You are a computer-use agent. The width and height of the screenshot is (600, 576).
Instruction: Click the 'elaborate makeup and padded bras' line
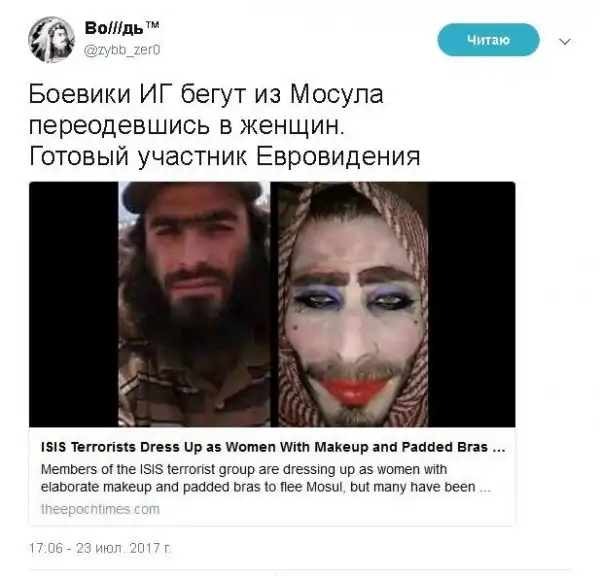coord(266,487)
